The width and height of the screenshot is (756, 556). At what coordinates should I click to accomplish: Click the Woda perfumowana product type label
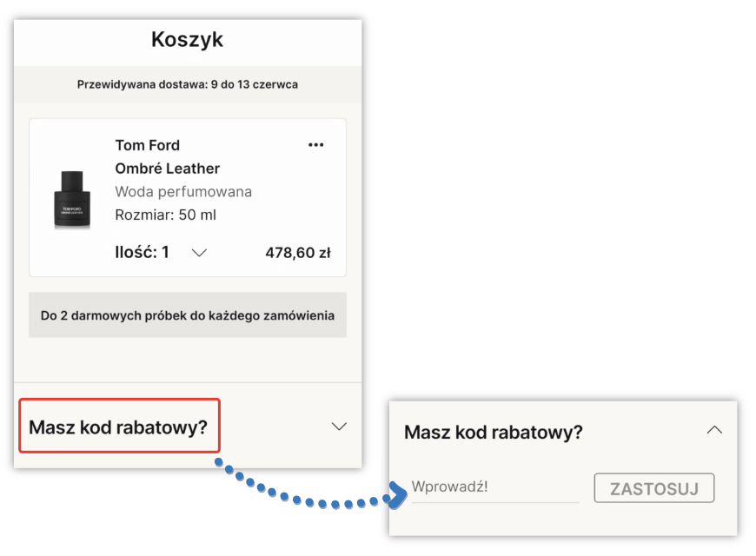pos(183,191)
